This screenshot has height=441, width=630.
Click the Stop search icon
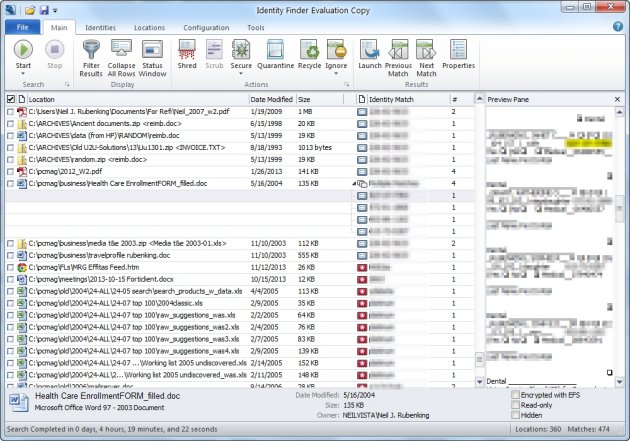55,50
